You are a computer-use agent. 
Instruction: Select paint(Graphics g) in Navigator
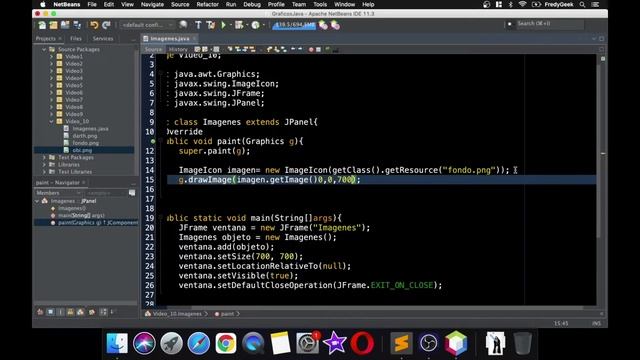click(98, 222)
